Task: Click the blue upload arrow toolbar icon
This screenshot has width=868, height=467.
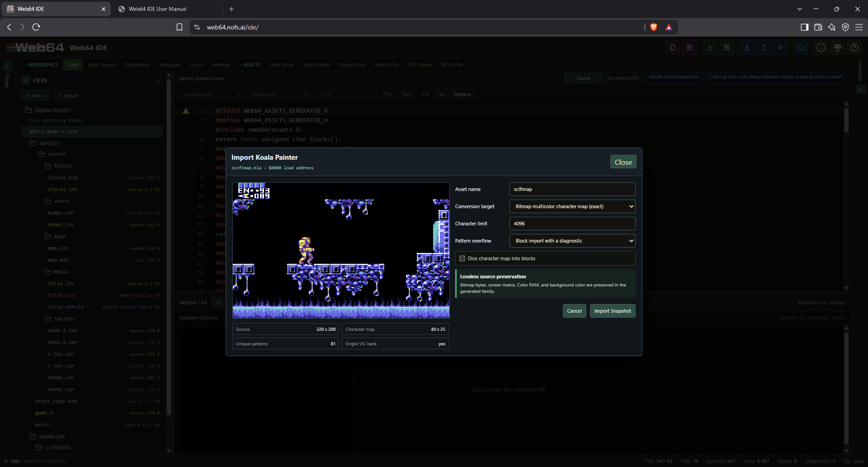Action: pos(764,48)
